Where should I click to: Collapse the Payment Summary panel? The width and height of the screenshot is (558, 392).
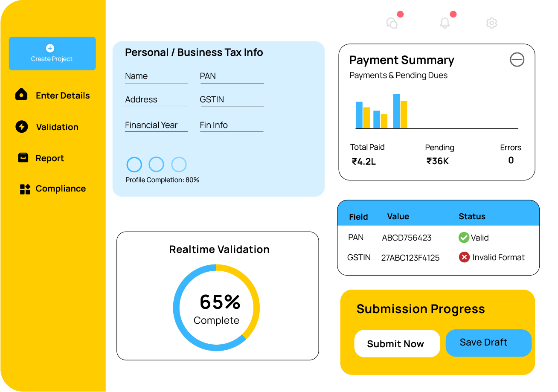pyautogui.click(x=517, y=60)
